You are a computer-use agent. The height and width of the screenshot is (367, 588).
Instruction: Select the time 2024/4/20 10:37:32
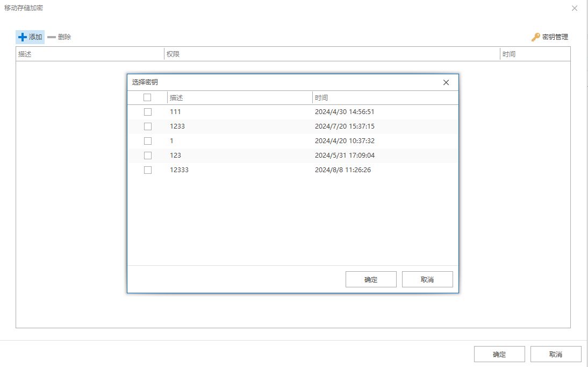(x=345, y=141)
